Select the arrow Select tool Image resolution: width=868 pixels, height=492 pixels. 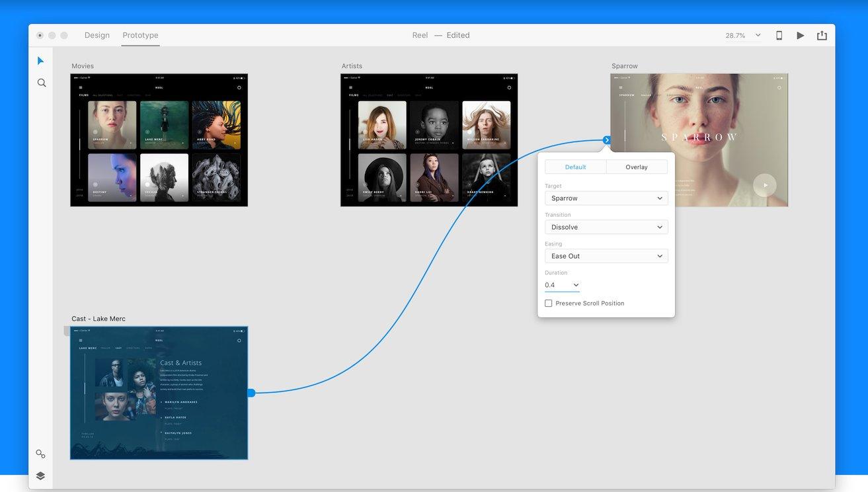click(40, 61)
